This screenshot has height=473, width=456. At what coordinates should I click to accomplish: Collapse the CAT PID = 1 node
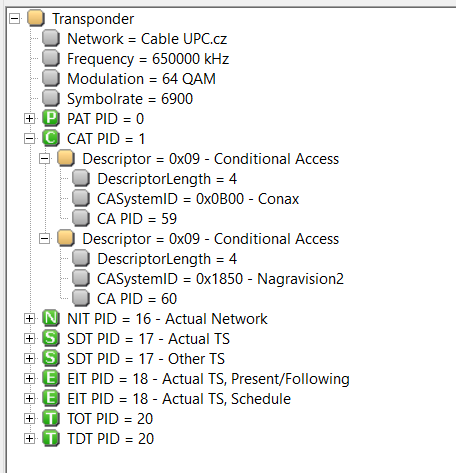coord(29,139)
